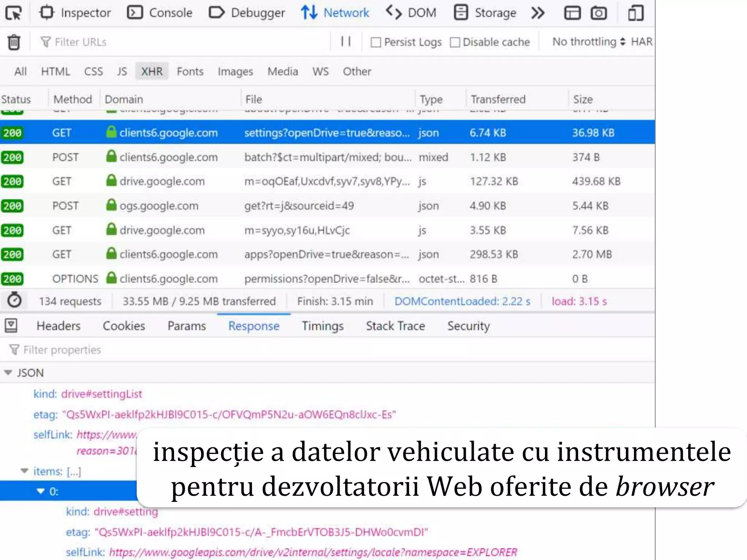The width and height of the screenshot is (747, 560).
Task: Open the Response details tab
Action: point(254,326)
